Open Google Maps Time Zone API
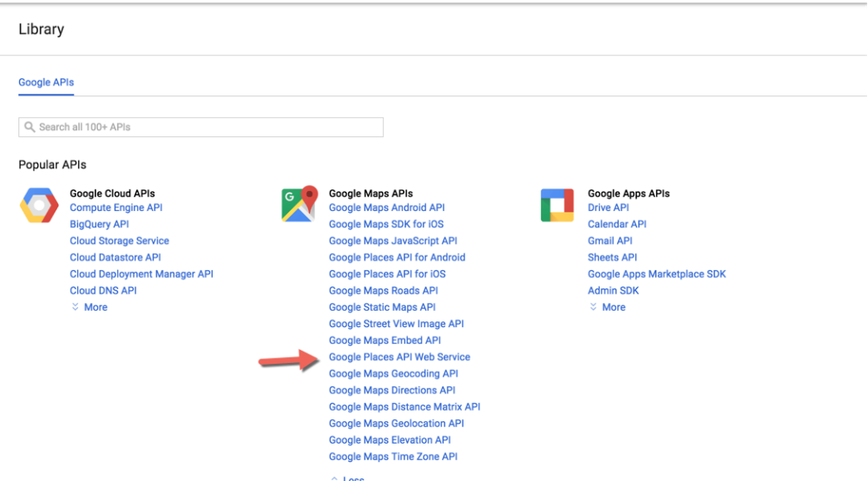868x481 pixels. [393, 457]
